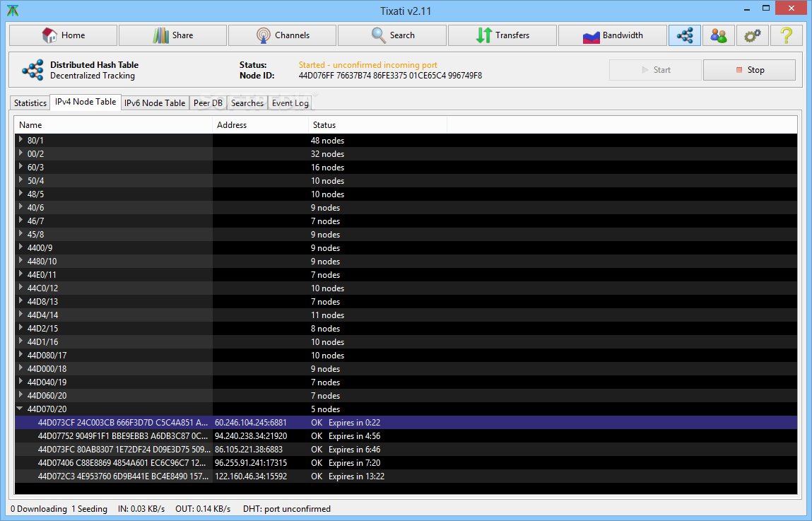
Task: Open the Transfers section
Action: click(x=502, y=35)
